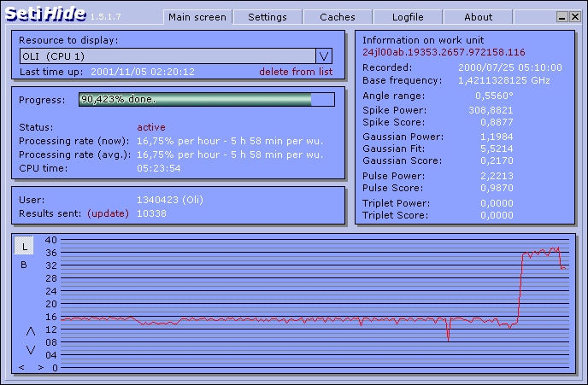Click the Recorded date 2000/07/25 05:10:00

[x=510, y=67]
